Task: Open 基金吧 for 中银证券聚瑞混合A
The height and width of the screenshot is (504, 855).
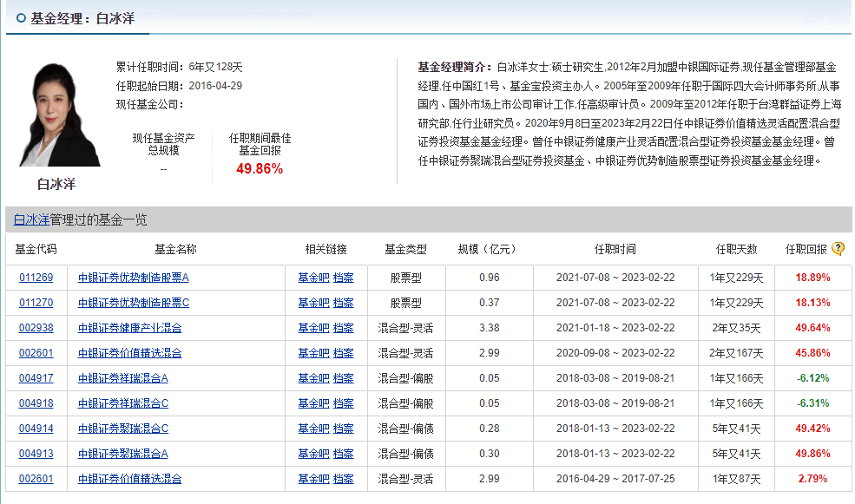Action: tap(312, 454)
